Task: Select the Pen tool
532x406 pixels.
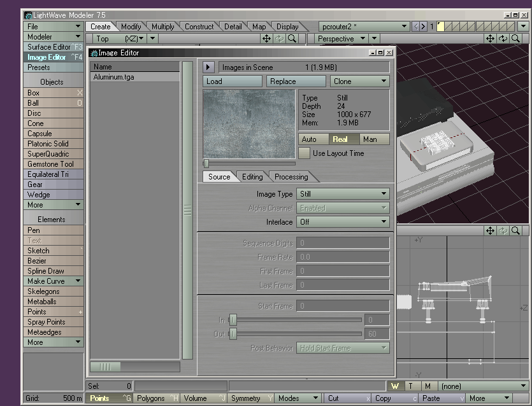Action: point(40,230)
